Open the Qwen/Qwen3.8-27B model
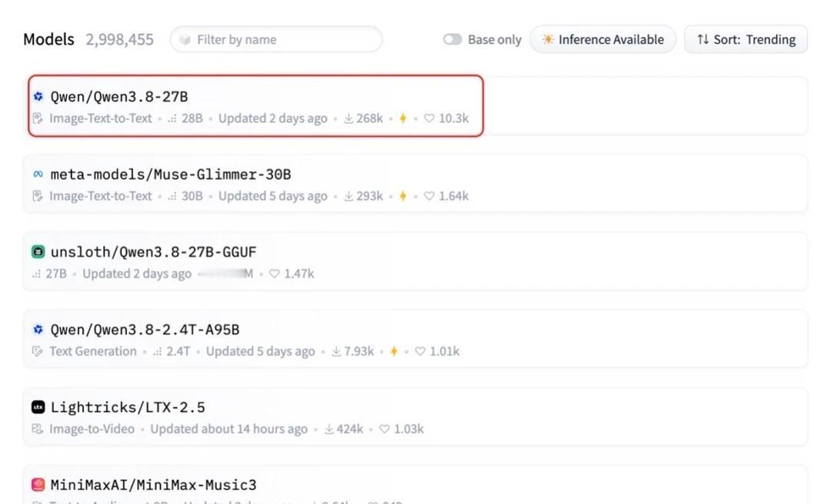The width and height of the screenshot is (831, 504). pyautogui.click(x=119, y=96)
